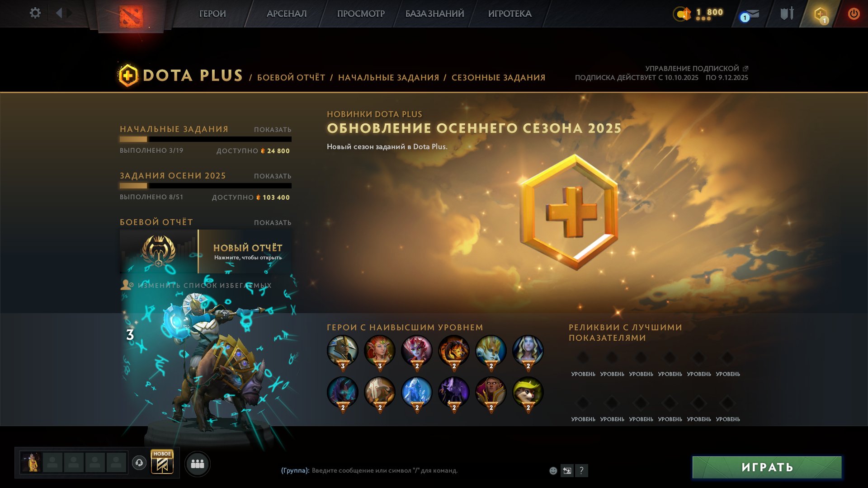868x488 pixels.
Task: Open УПРАВЛЕНИЕ ПОДПИСКОЙ link
Action: tap(696, 68)
